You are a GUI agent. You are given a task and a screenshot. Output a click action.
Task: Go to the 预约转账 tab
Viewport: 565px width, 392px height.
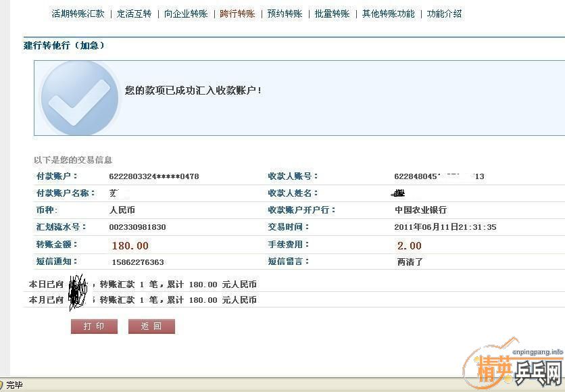285,14
